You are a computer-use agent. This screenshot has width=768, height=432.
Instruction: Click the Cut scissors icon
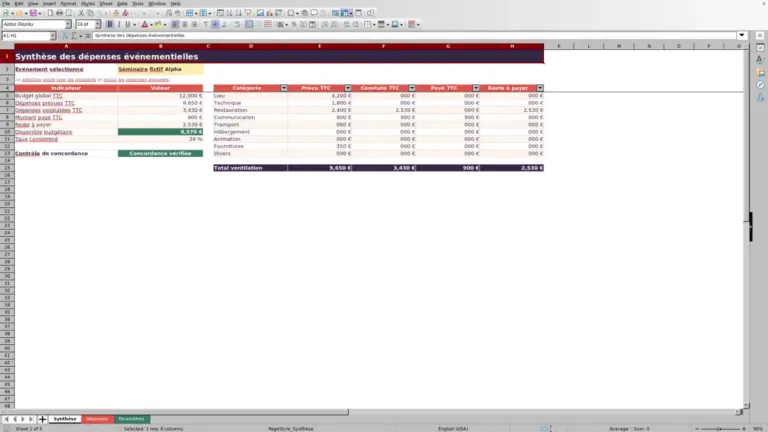click(81, 13)
